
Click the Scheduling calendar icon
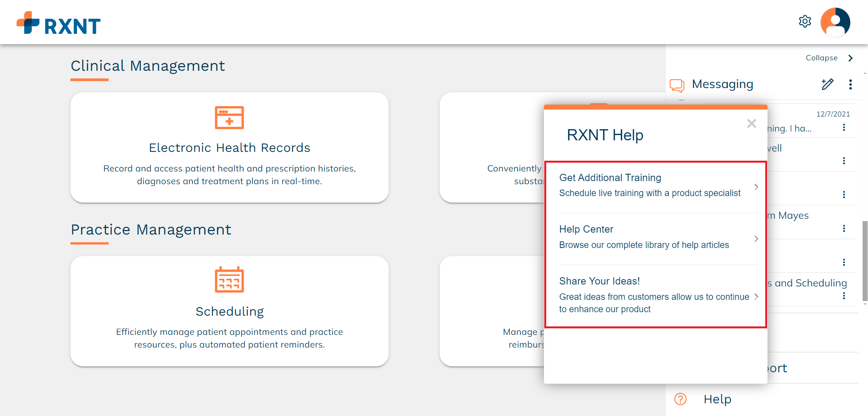click(x=229, y=280)
